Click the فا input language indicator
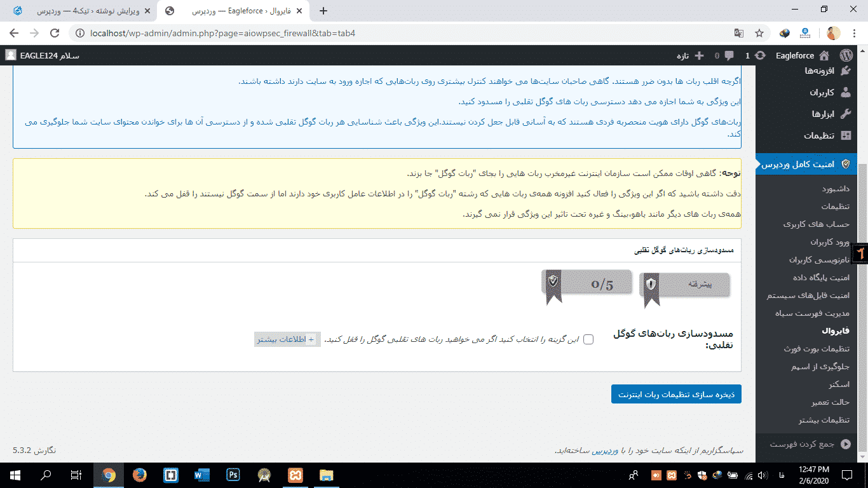This screenshot has width=868, height=488. click(x=780, y=475)
